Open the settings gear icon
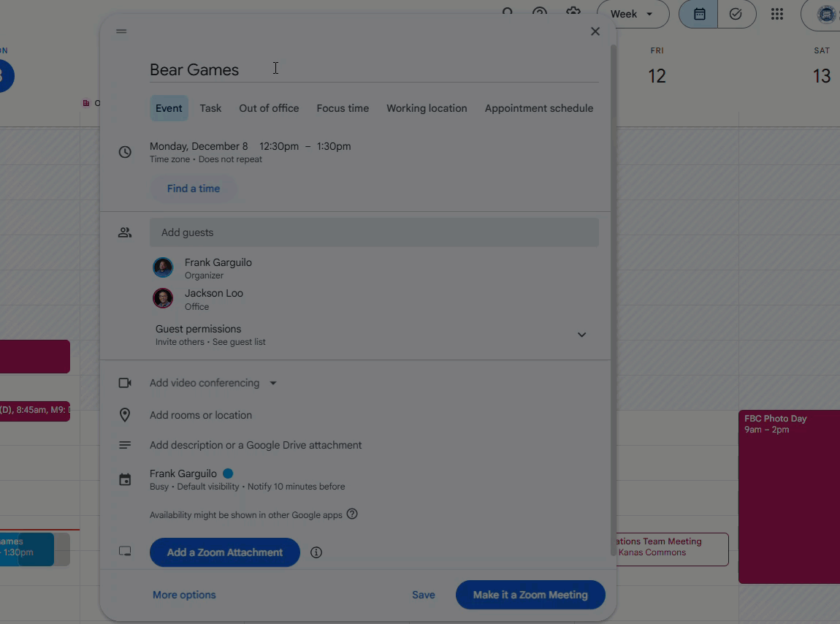 (x=573, y=12)
